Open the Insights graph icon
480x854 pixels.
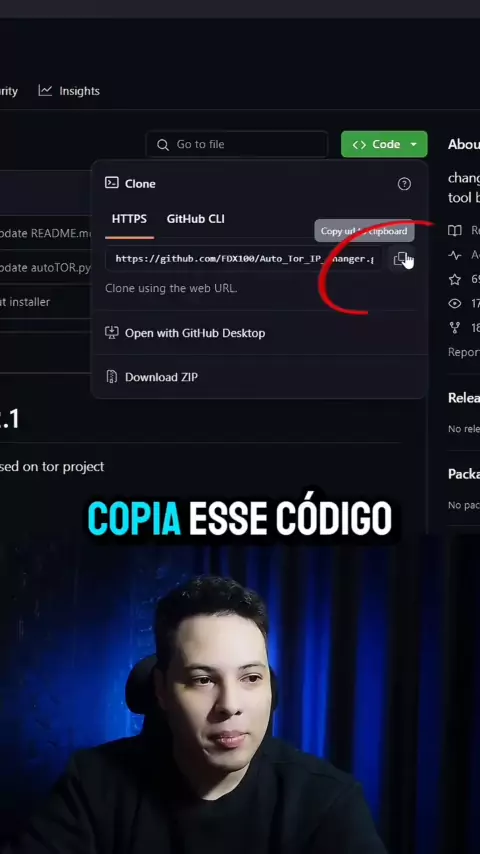(x=45, y=90)
